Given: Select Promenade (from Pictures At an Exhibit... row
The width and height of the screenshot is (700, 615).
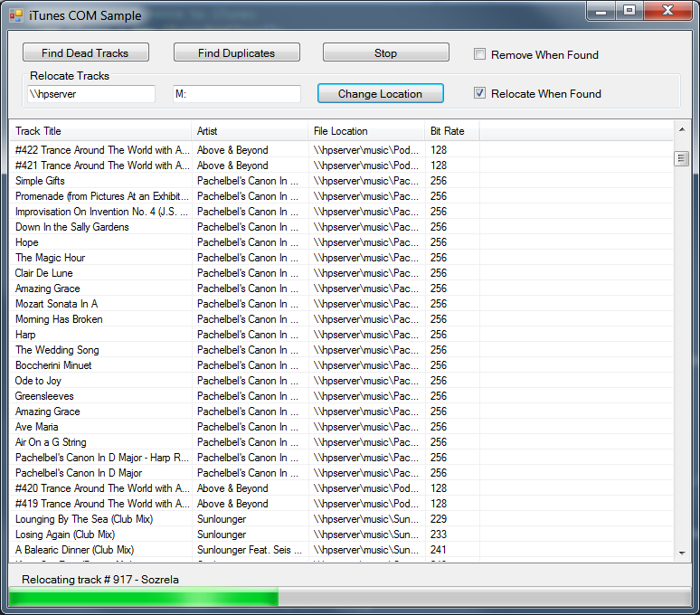Looking at the screenshot, I should 341,196.
